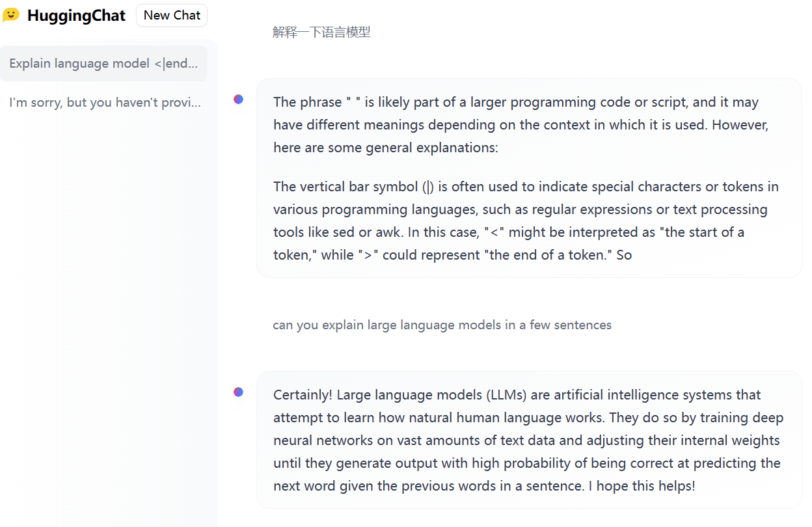Click the HuggingChat title text
The height and width of the screenshot is (527, 812).
pos(76,16)
